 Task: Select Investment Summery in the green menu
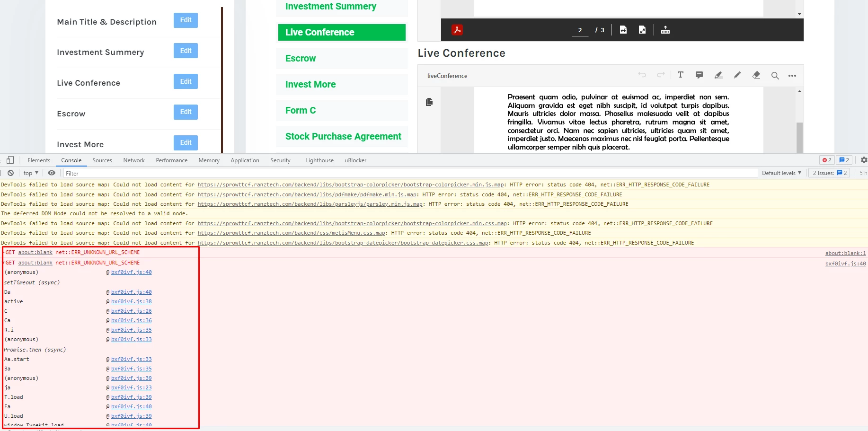[342, 7]
